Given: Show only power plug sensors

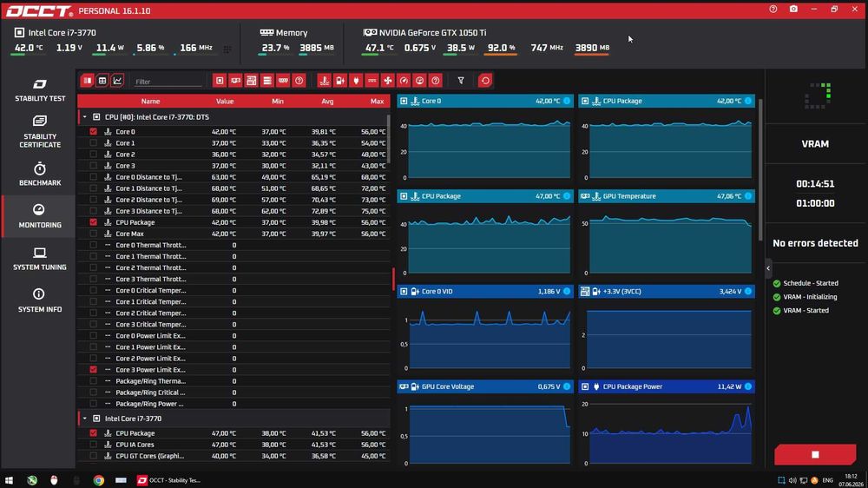Looking at the screenshot, I should [356, 81].
